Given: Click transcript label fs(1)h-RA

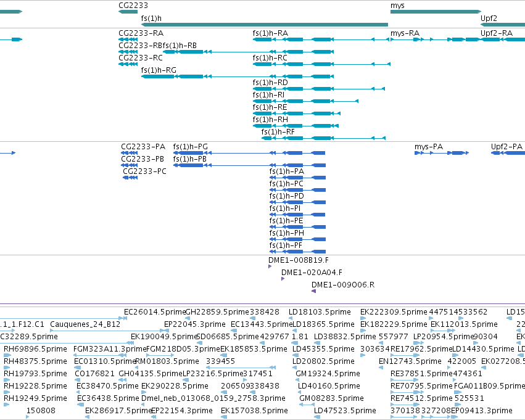Looking at the screenshot, I should point(270,33).
